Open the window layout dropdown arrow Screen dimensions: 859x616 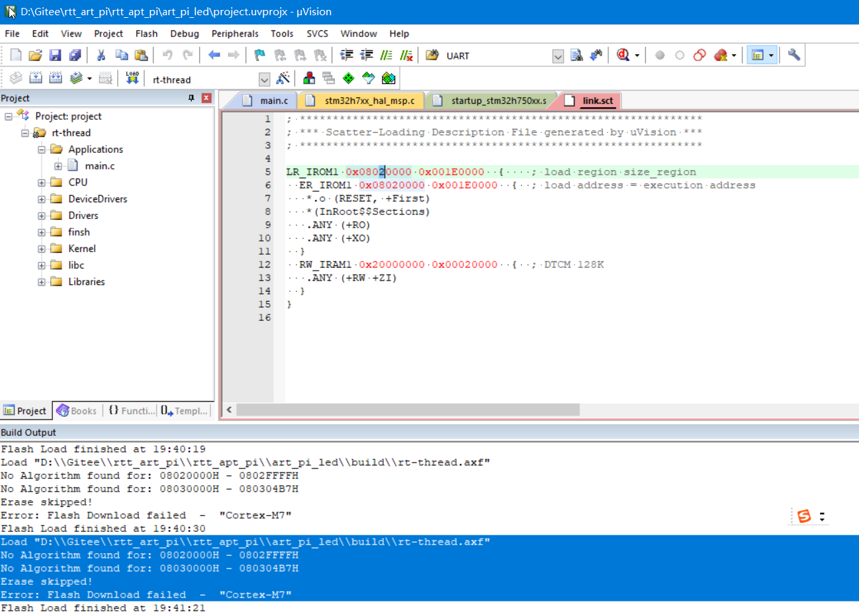(x=771, y=56)
